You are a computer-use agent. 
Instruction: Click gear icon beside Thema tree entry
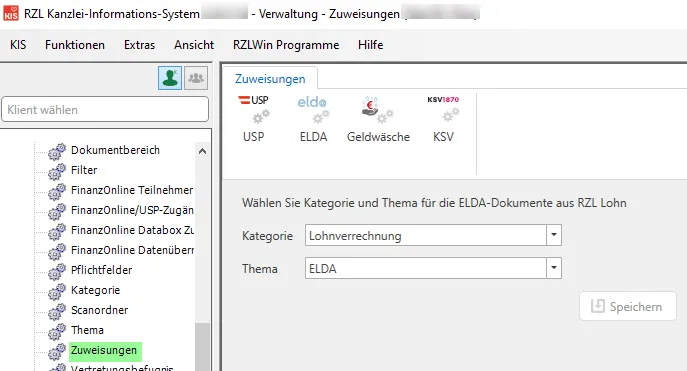[x=57, y=332]
